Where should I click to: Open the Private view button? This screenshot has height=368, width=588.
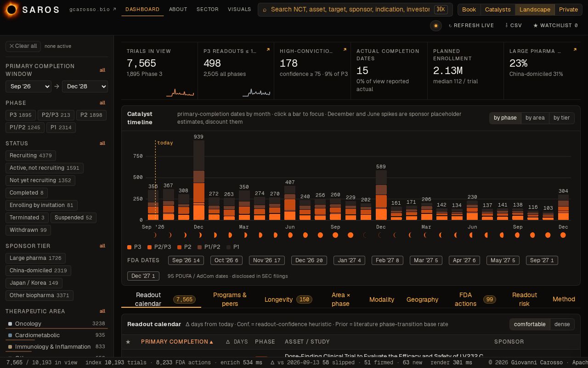click(568, 10)
